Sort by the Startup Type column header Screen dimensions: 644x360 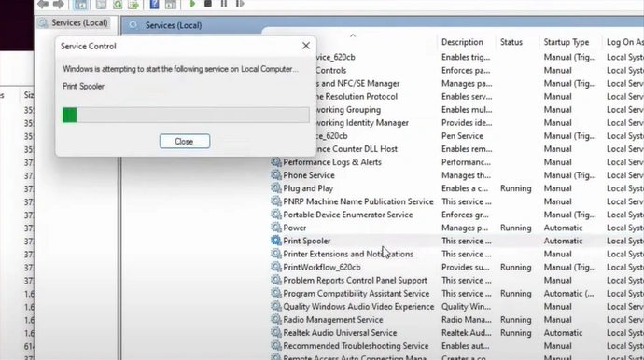(566, 42)
